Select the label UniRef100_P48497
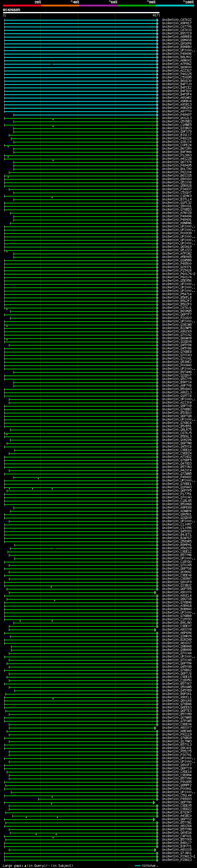Image resolution: width=197 pixels, height=868 pixels. click(x=177, y=115)
